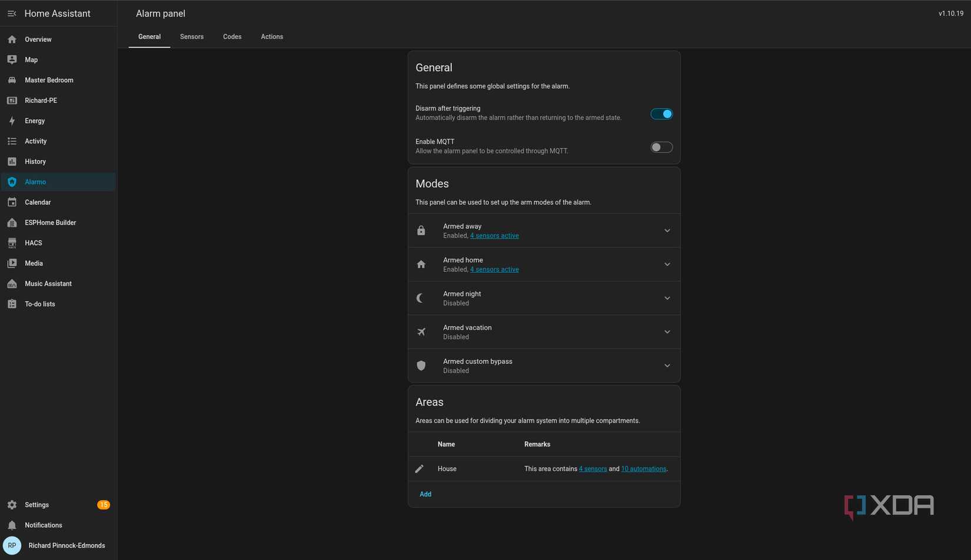
Task: Expand Armed vacation mode chevron
Action: click(x=667, y=332)
